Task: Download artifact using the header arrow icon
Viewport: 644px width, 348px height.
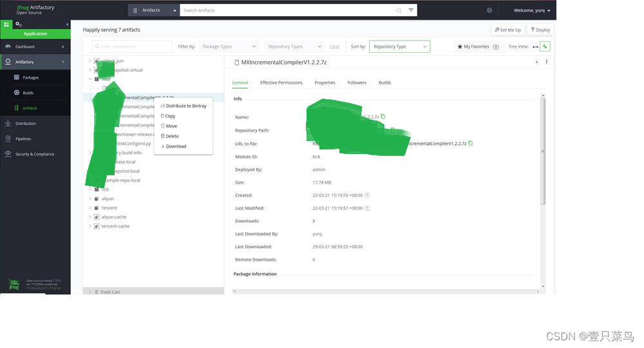Action: pos(536,62)
